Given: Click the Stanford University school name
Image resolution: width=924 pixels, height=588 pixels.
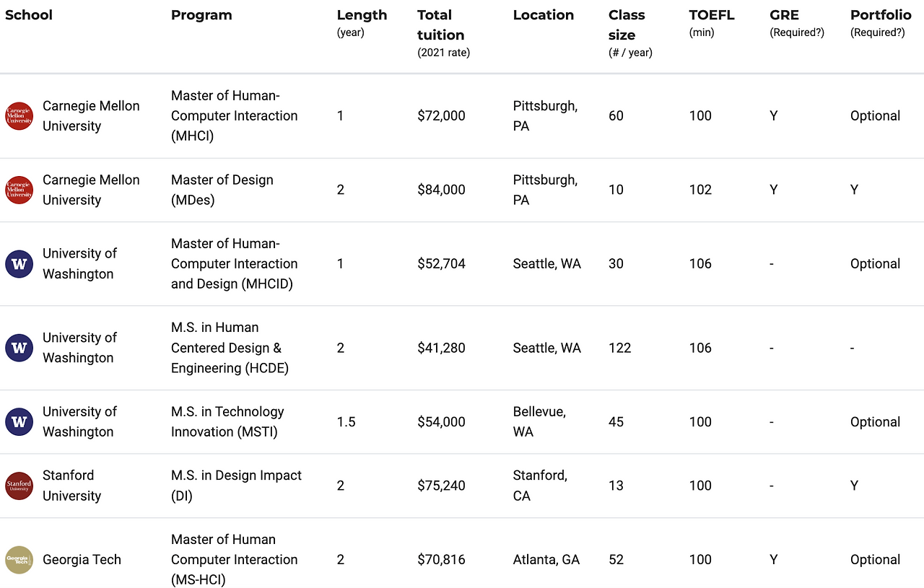Looking at the screenshot, I should pyautogui.click(x=71, y=486).
